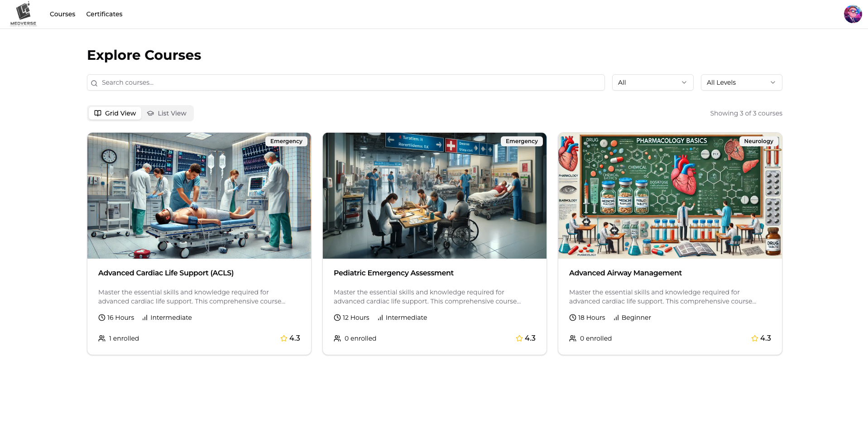
Task: Click the star rating icon on ACLS card
Action: click(x=284, y=338)
